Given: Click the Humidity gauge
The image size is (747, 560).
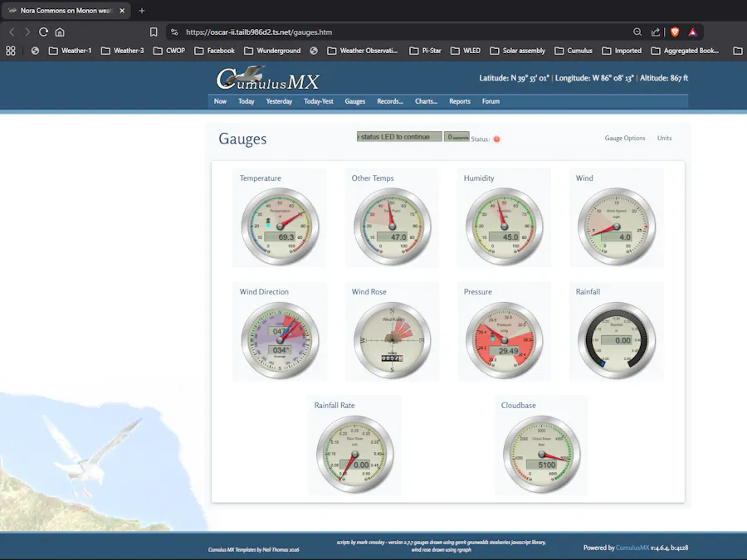Looking at the screenshot, I should (x=504, y=224).
